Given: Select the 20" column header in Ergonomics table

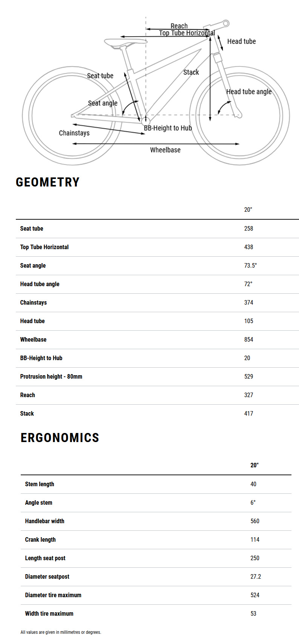Looking at the screenshot, I should [255, 465].
